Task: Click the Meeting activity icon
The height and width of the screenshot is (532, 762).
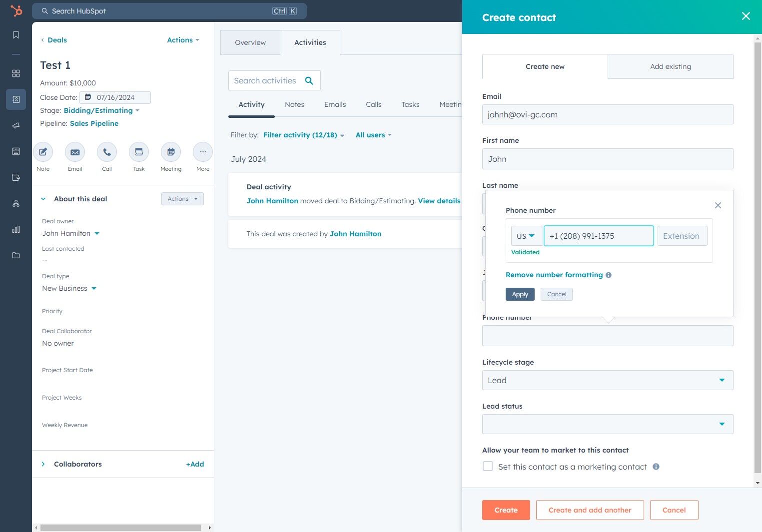Action: (x=171, y=152)
